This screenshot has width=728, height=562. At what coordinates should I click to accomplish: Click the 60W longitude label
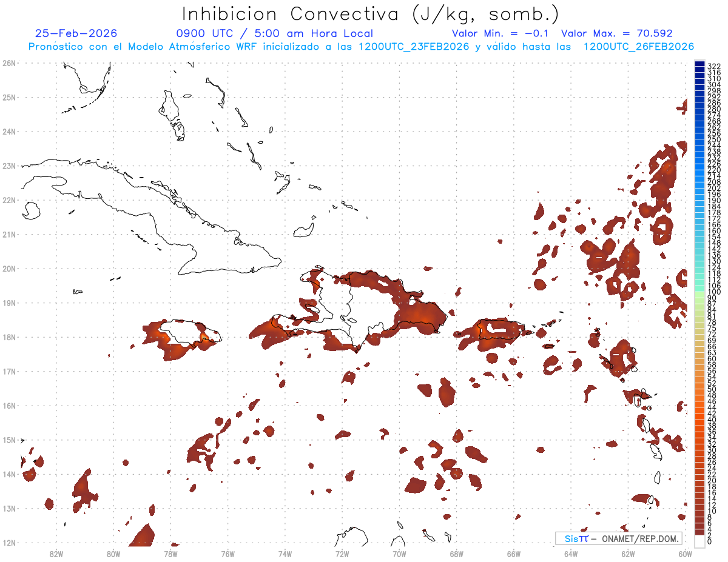tap(685, 553)
